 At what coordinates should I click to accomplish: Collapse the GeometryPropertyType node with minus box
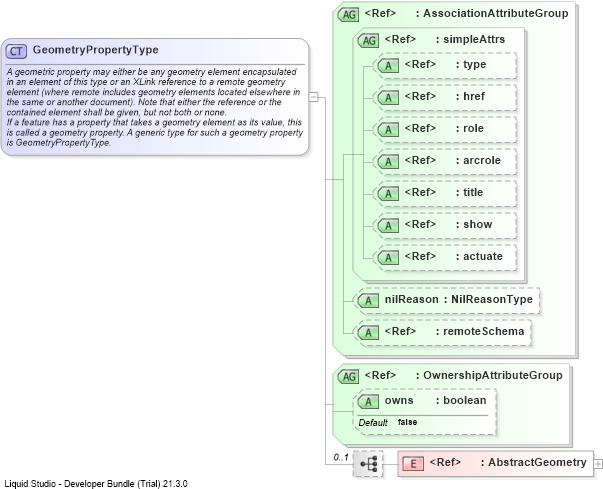pyautogui.click(x=313, y=97)
